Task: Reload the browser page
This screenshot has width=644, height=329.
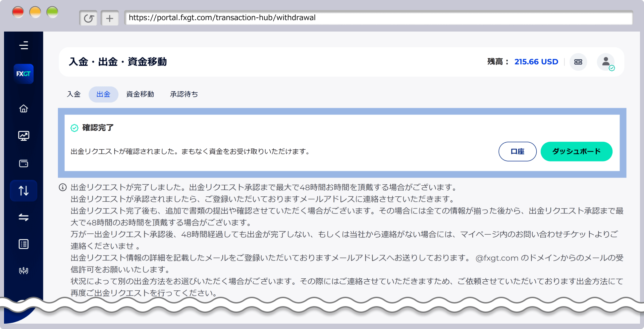Action: 89,18
